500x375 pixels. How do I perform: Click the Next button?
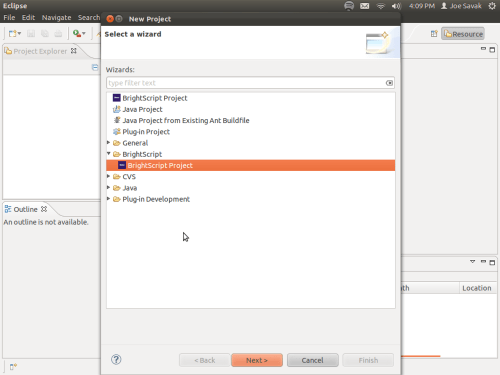tap(257, 360)
